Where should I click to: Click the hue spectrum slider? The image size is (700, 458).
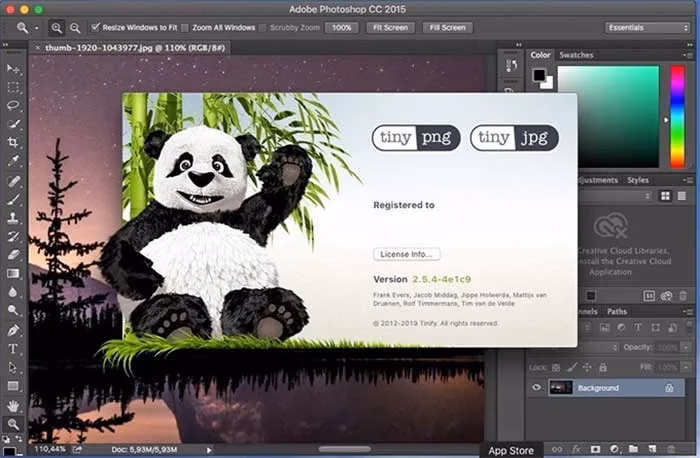[x=677, y=117]
